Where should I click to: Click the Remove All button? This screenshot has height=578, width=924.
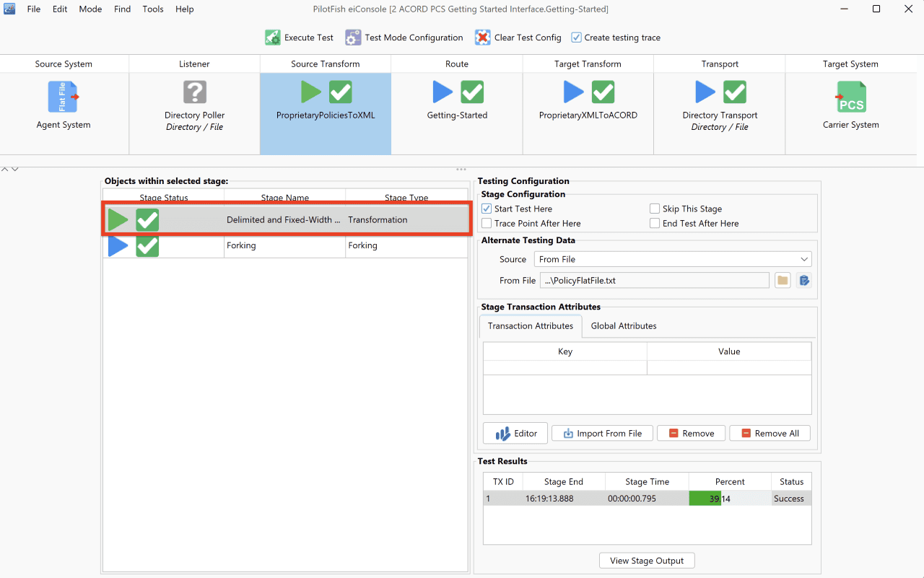pos(770,433)
